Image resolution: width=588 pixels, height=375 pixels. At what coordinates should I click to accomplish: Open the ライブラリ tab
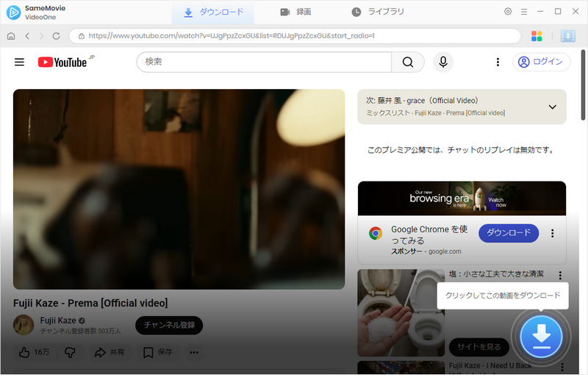pos(378,12)
